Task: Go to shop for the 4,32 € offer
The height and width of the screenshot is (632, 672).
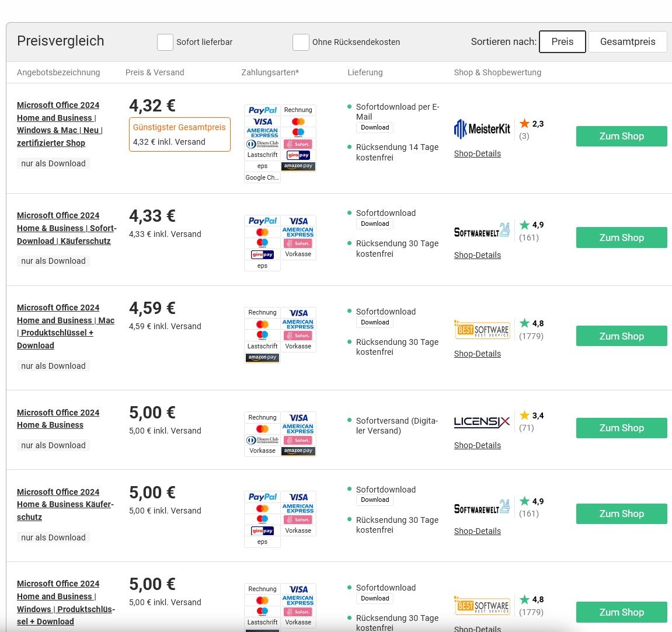Action: [621, 136]
